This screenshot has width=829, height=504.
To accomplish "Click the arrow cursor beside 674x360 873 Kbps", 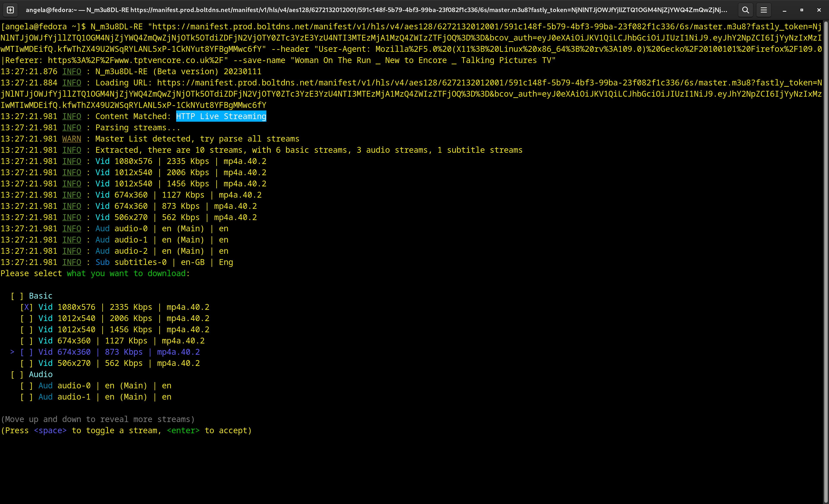I will tap(12, 352).
